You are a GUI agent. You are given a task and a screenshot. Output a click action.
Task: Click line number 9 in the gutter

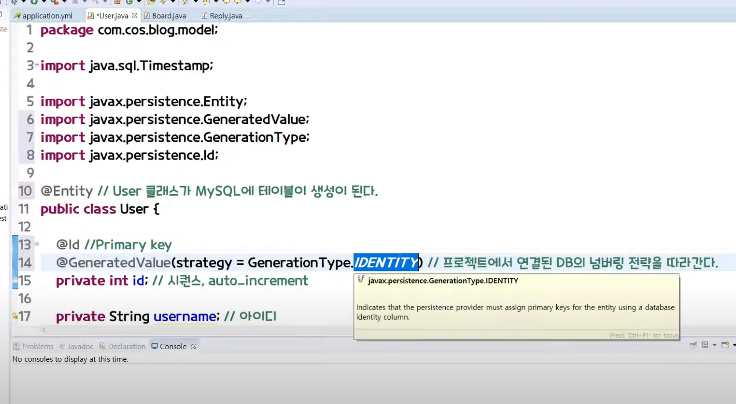pos(31,173)
